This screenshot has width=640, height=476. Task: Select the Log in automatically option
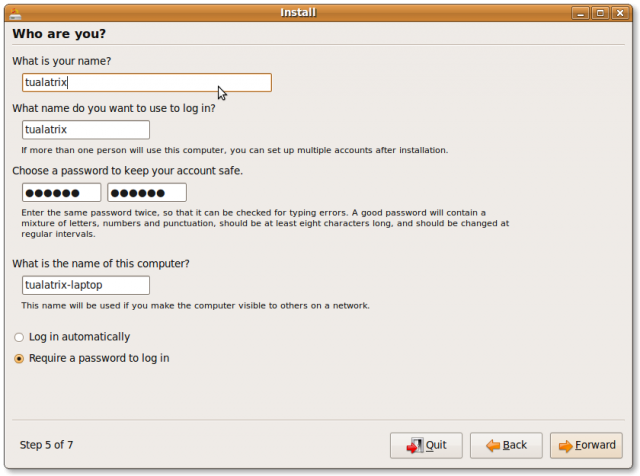tap(19, 337)
